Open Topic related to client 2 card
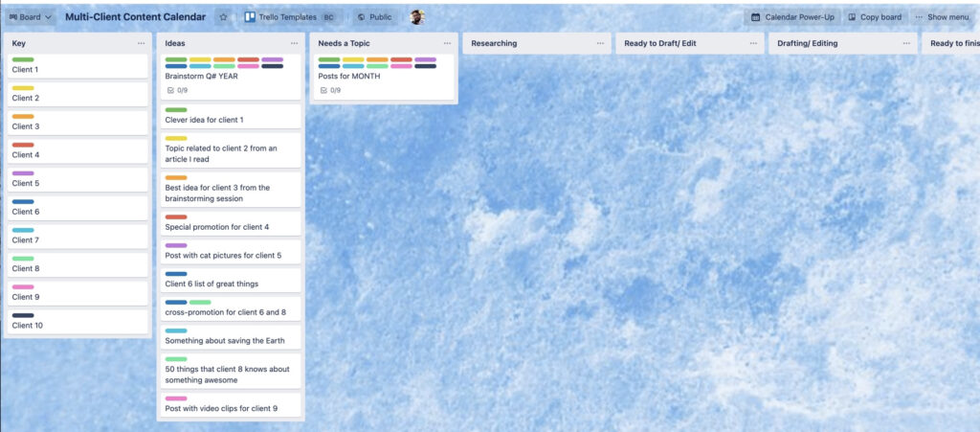The height and width of the screenshot is (432, 980). point(231,150)
